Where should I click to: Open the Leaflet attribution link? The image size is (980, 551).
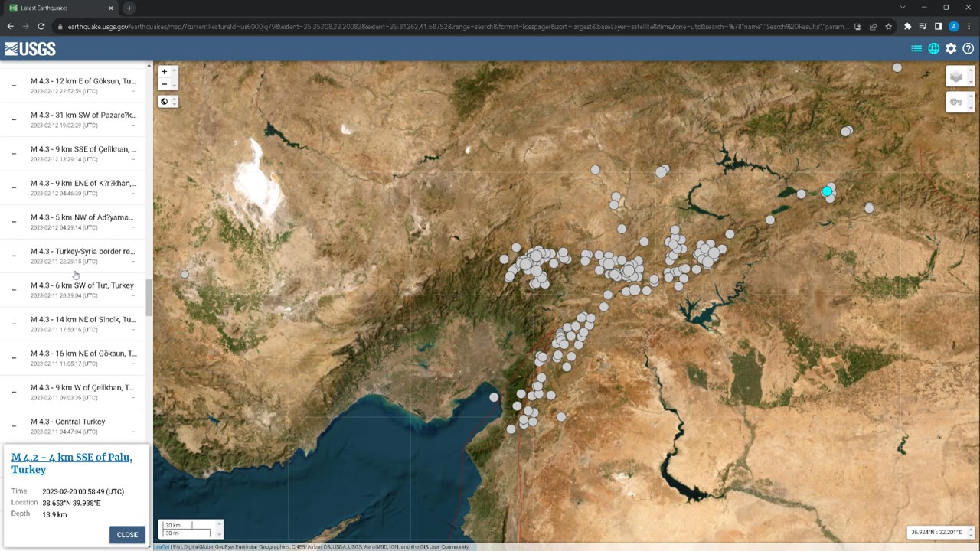[x=162, y=547]
